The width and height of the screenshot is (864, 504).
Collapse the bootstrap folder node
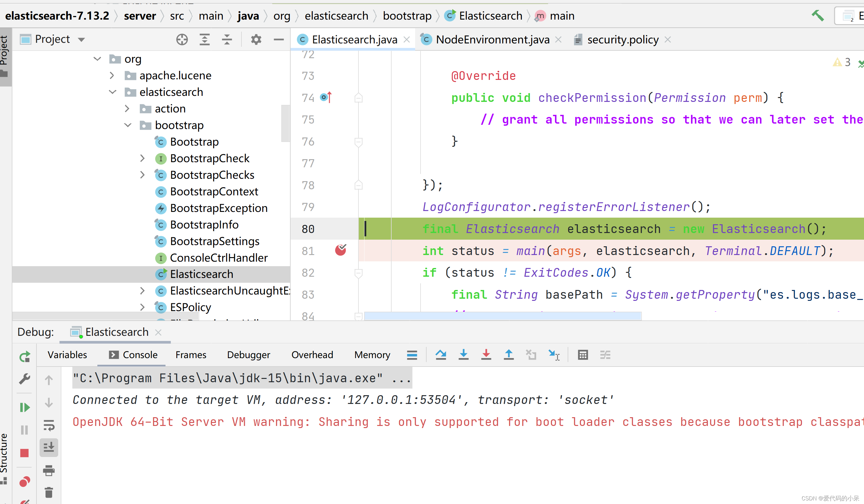tap(128, 125)
